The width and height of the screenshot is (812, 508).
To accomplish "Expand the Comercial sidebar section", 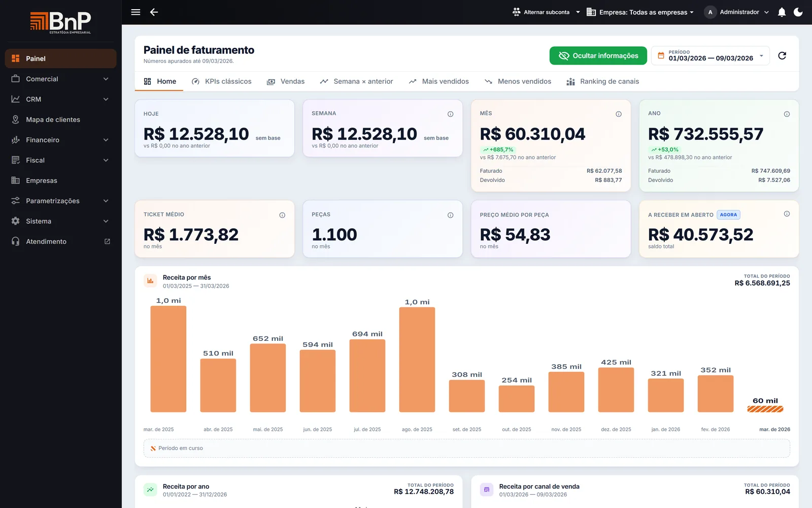I will [x=61, y=79].
